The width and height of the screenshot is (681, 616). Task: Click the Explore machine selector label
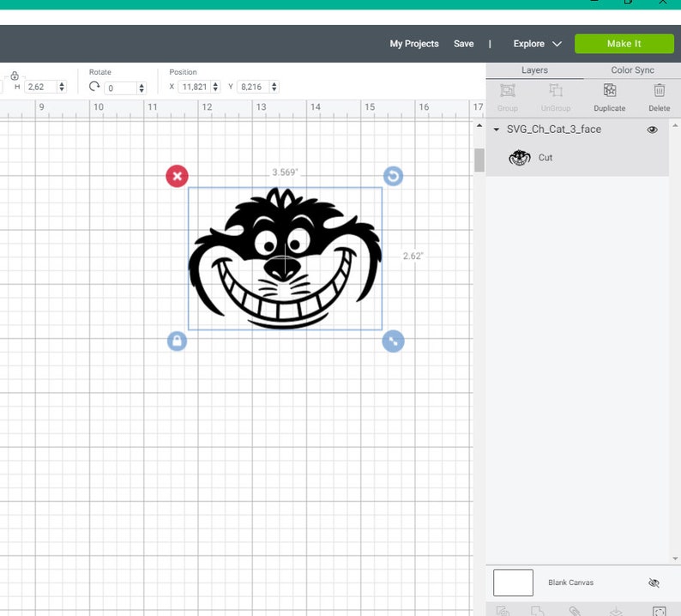pyautogui.click(x=528, y=44)
